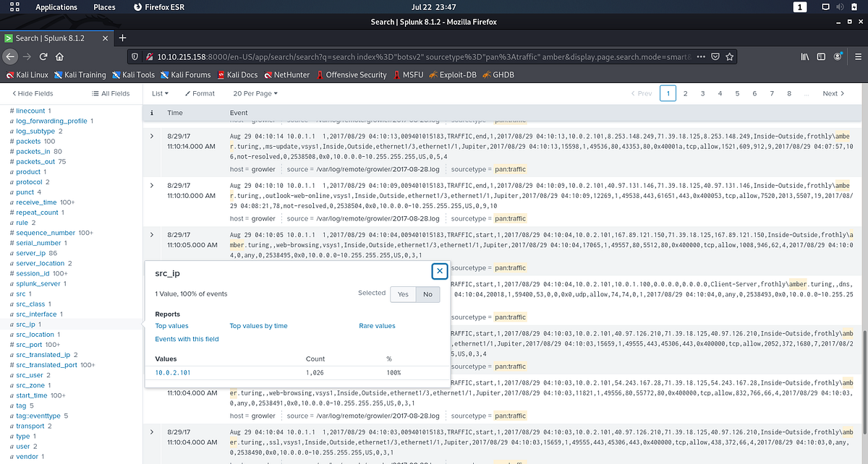868x464 pixels.
Task: Open the Firefox hamburger menu
Action: point(858,56)
